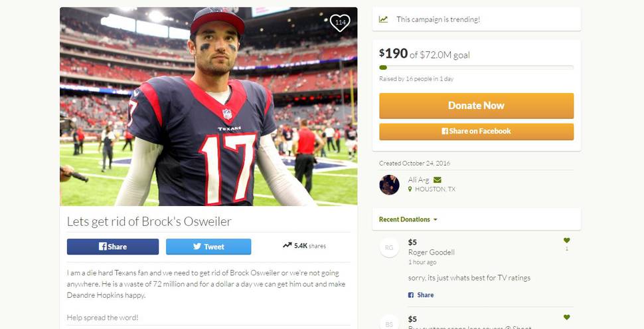Click the green envelope icon beside Ali A-g
The image size is (644, 329).
point(438,179)
